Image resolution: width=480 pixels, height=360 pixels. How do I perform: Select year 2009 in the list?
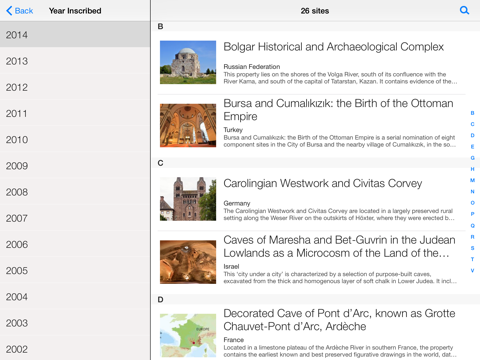point(75,166)
